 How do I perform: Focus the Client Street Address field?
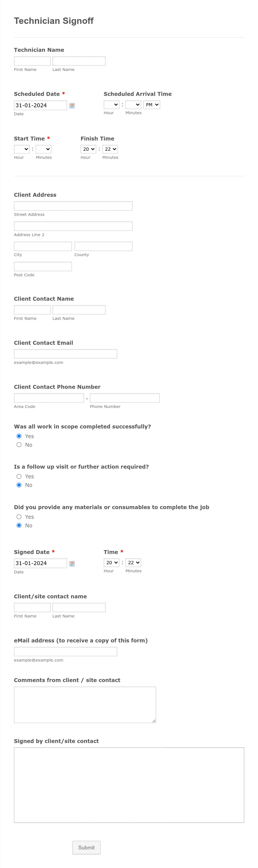click(73, 206)
